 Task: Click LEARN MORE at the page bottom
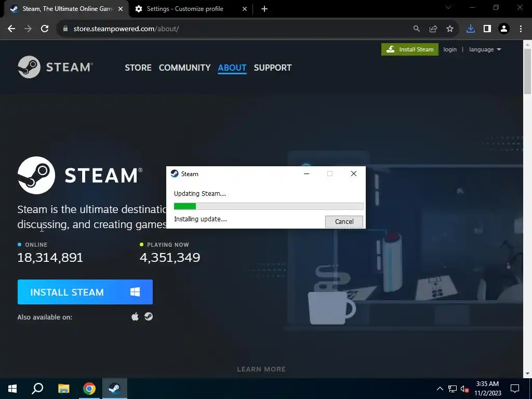(261, 369)
